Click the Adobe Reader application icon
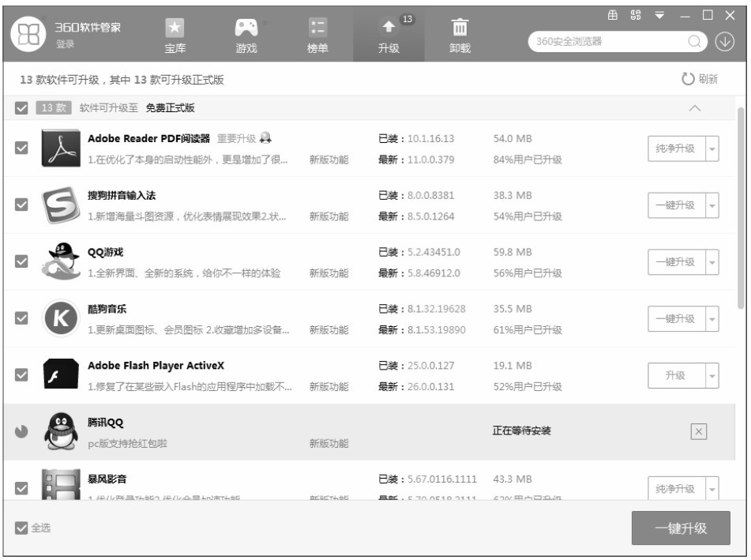The height and width of the screenshot is (560, 751). click(x=61, y=148)
